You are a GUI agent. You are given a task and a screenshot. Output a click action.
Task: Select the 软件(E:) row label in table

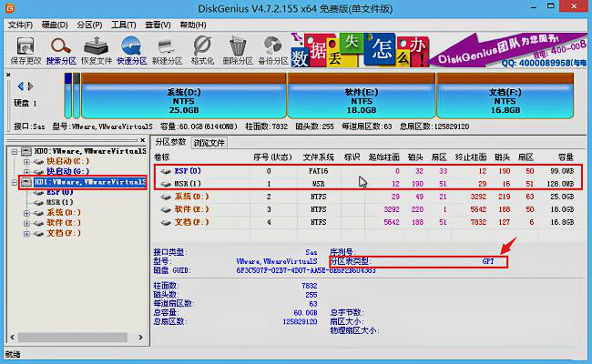point(191,209)
